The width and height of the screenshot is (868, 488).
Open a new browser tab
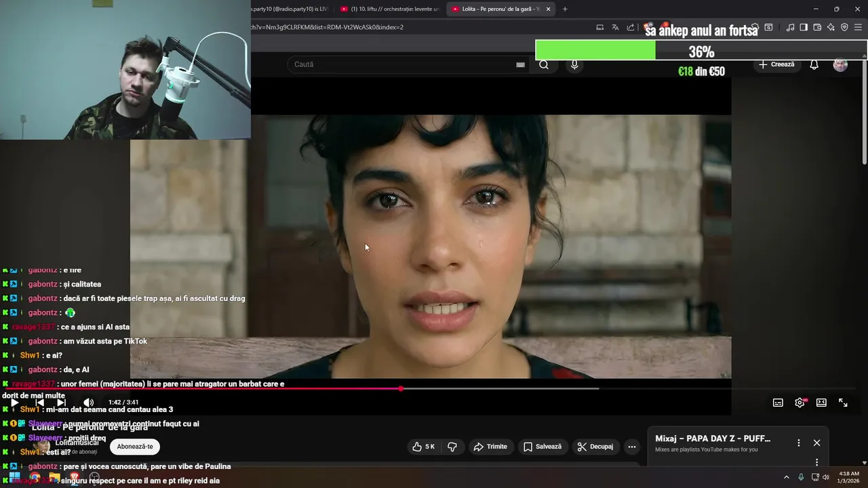coord(565,9)
